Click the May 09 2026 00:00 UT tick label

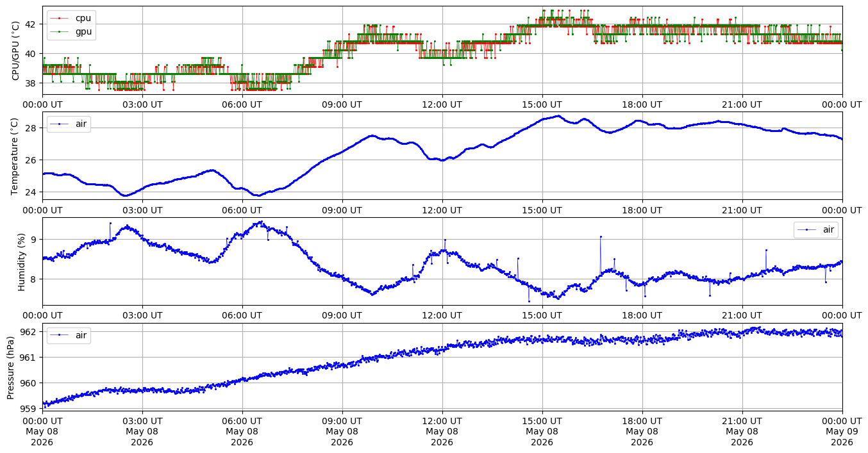pos(842,432)
